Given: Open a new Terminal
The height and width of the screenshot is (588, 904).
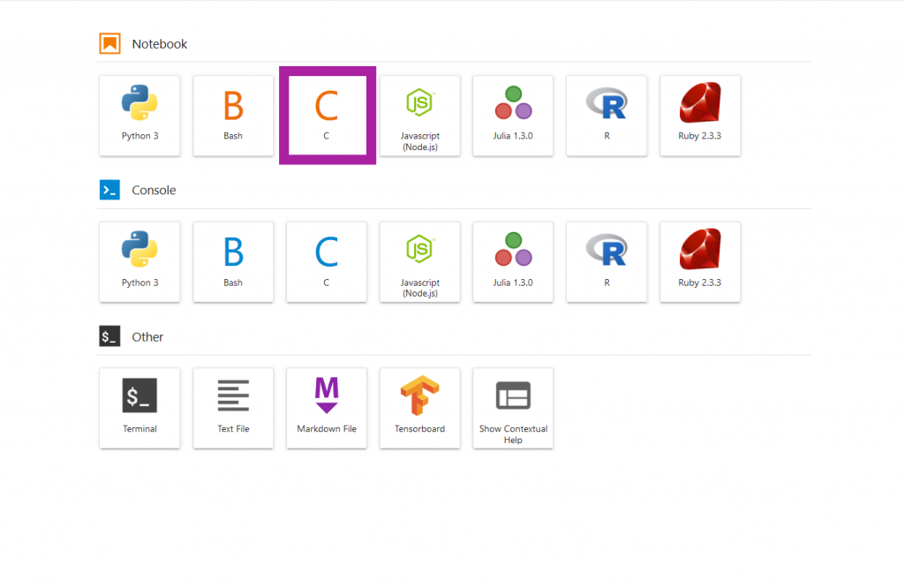Looking at the screenshot, I should click(139, 408).
